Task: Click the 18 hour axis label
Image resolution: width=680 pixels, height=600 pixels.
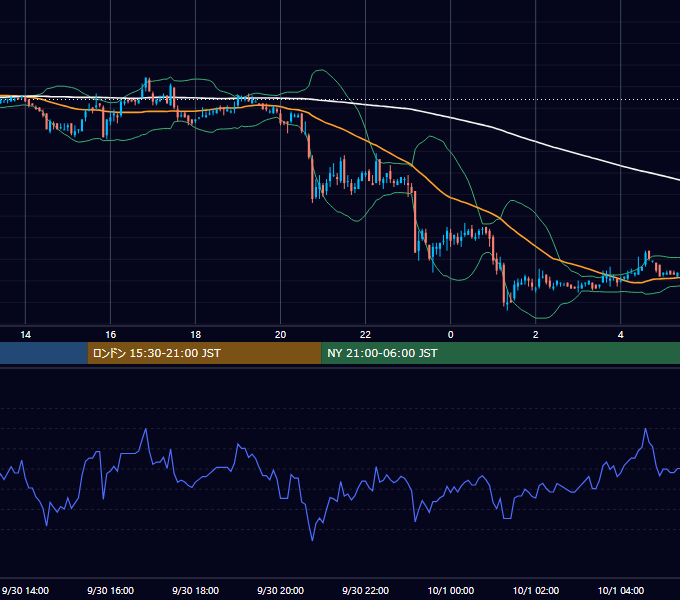Action: (x=196, y=335)
